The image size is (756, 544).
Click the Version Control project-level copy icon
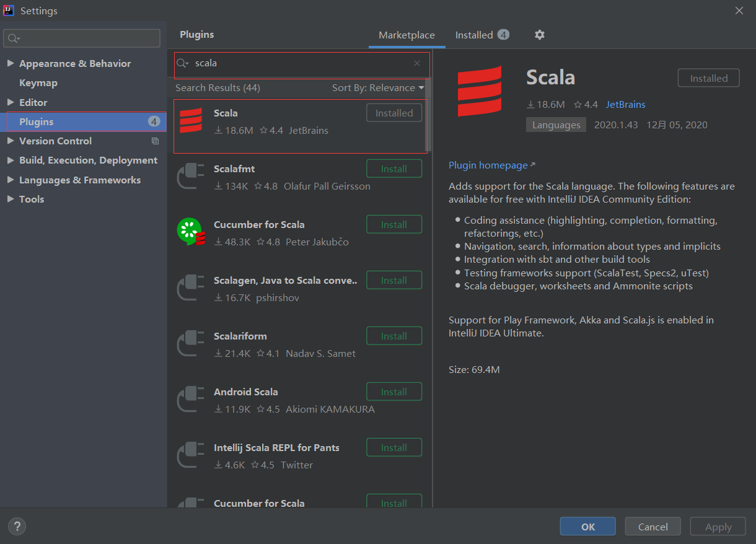[155, 141]
